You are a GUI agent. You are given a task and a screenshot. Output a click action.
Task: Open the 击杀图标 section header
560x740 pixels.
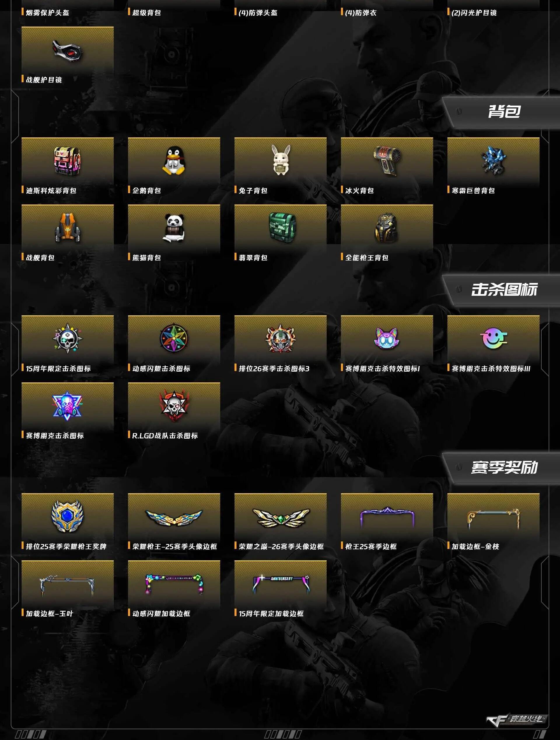(x=504, y=289)
